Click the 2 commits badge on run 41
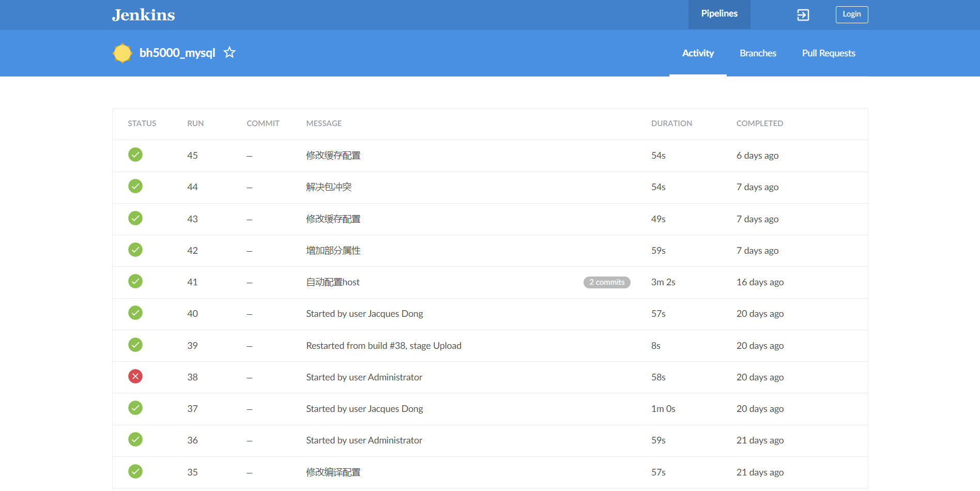 (x=607, y=282)
